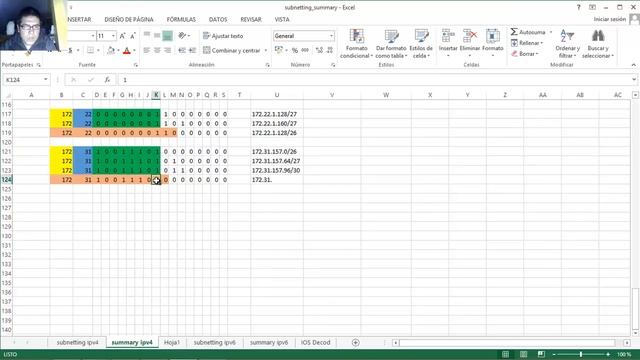Image resolution: width=640 pixels, height=360 pixels.
Task: Click Combinar y centrar button
Action: coord(231,50)
